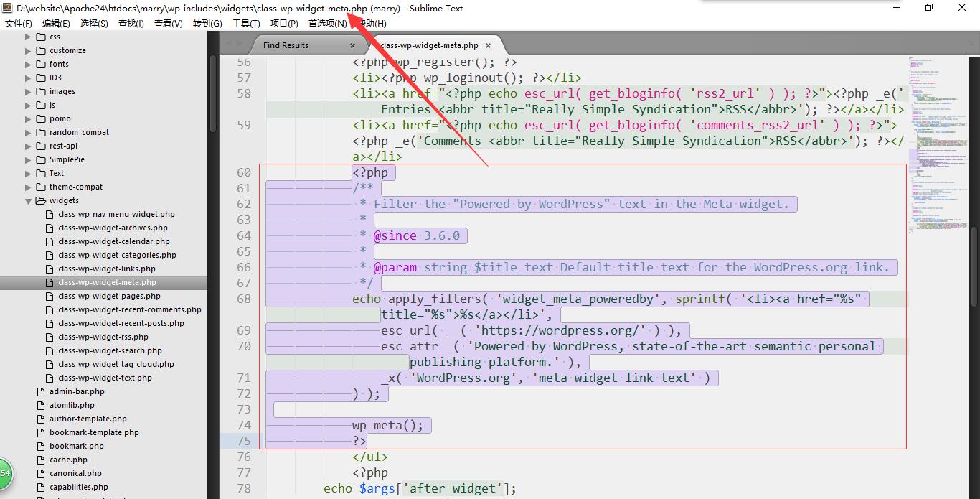This screenshot has height=499, width=980.
Task: Click the Sublime Text title bar icon
Action: (7, 9)
